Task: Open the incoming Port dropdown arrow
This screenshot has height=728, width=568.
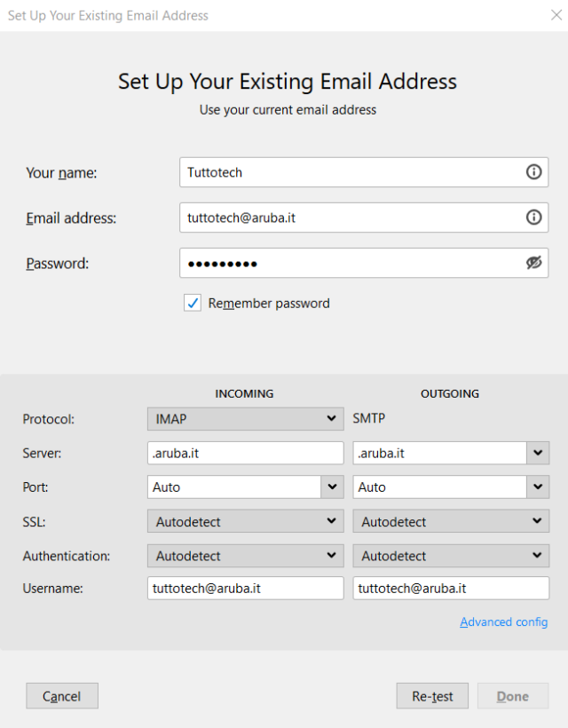Action: pyautogui.click(x=333, y=487)
